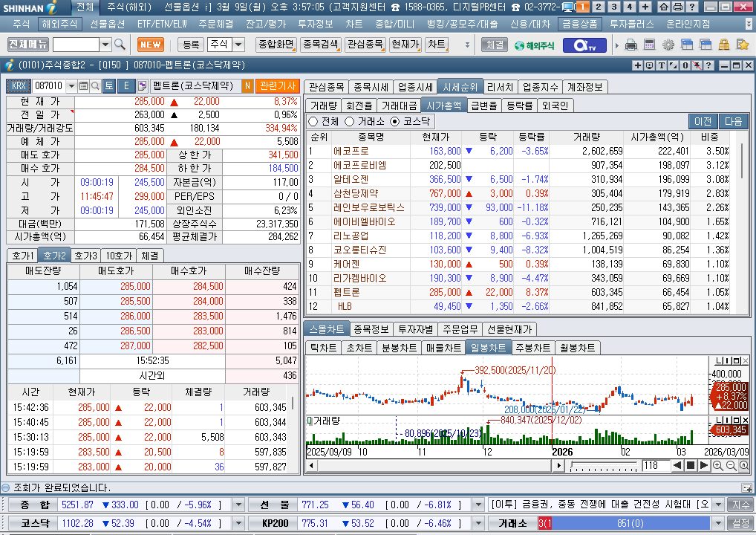Go to the 다음 page of rankings
756x535 pixels.
733,122
